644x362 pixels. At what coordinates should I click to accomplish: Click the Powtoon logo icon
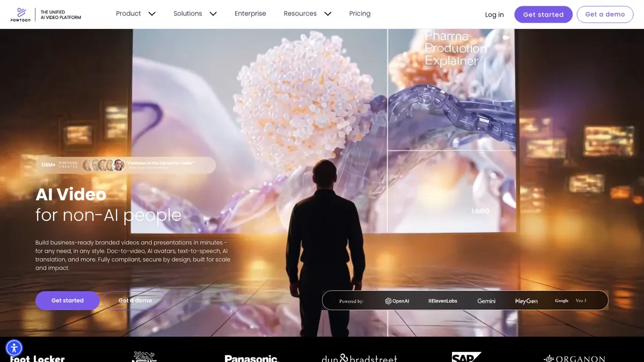pos(21,14)
